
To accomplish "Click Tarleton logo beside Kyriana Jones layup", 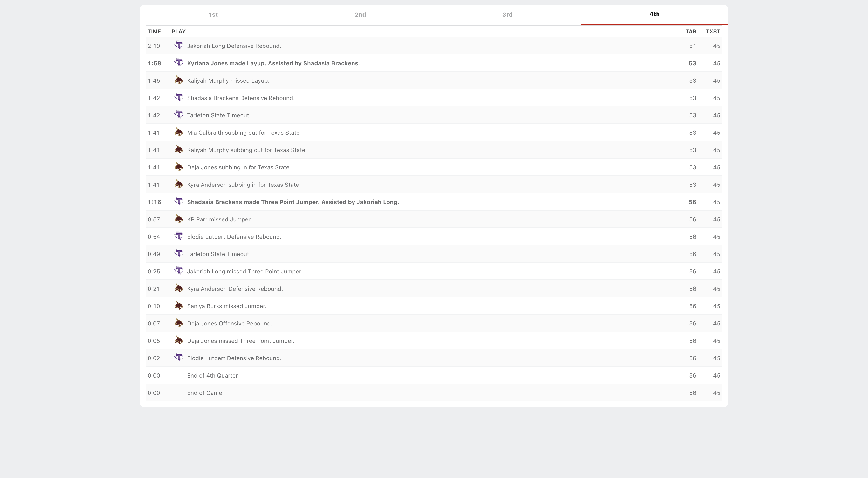I will [179, 63].
